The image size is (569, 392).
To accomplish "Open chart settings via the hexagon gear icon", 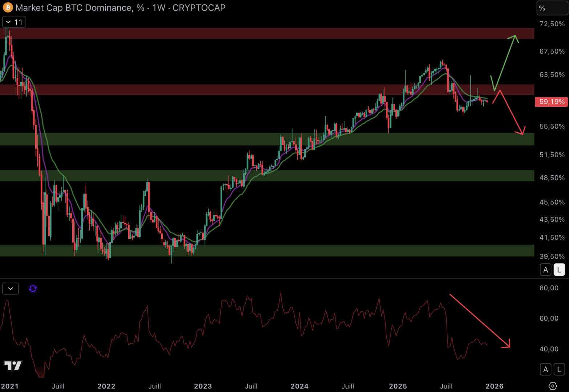I will point(552,386).
